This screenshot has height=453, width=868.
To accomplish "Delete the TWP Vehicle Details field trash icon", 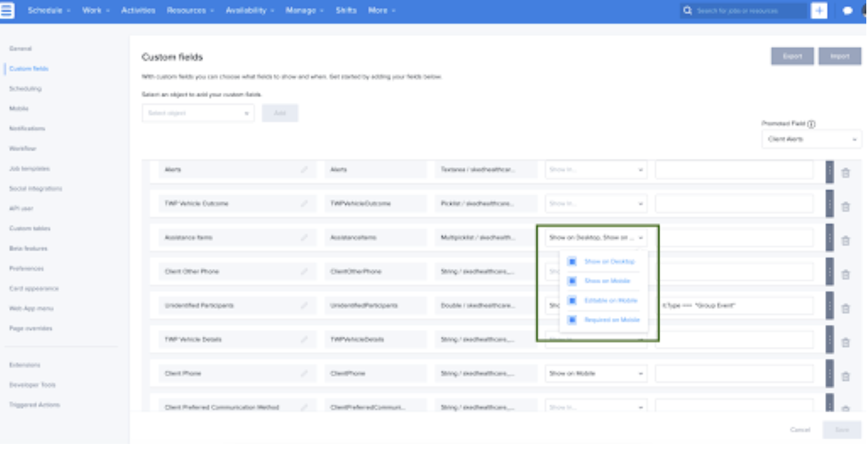I will click(845, 342).
